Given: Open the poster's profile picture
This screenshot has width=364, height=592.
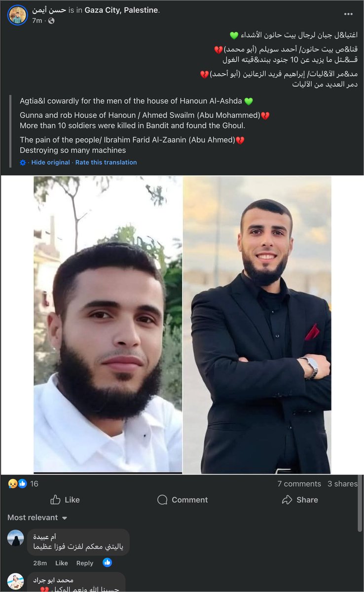Looking at the screenshot, I should 17,15.
